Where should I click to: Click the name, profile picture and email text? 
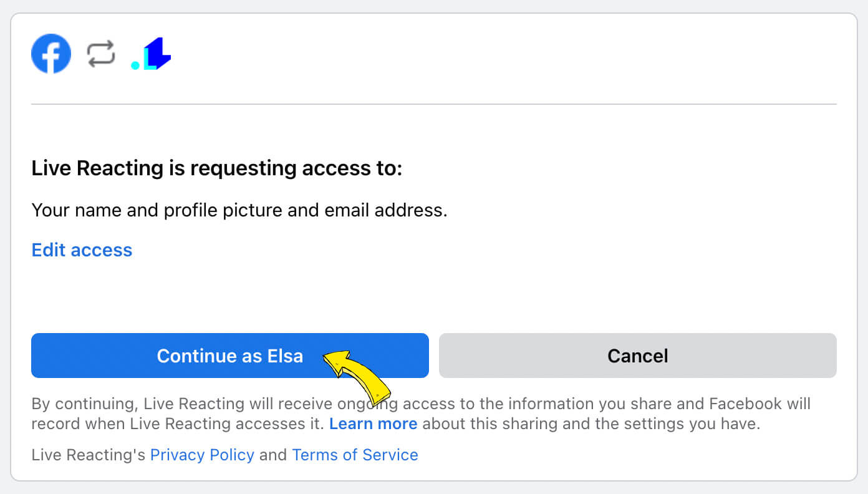[239, 211]
